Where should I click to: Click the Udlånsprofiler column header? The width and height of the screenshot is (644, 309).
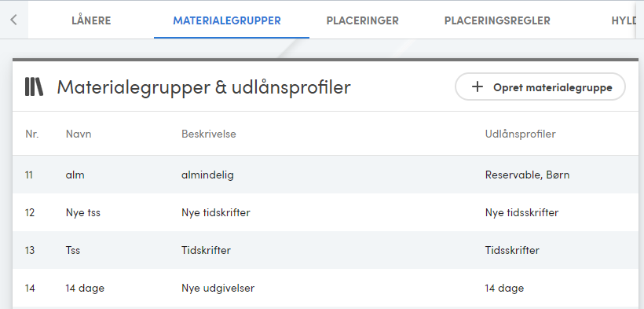coord(521,134)
